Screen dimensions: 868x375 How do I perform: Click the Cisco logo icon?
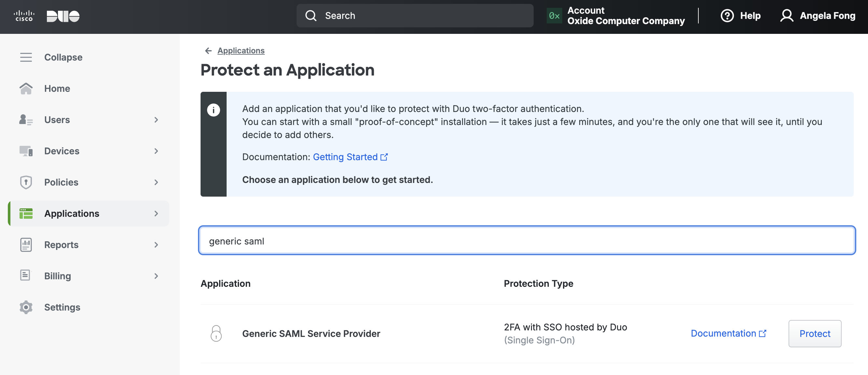(x=24, y=16)
